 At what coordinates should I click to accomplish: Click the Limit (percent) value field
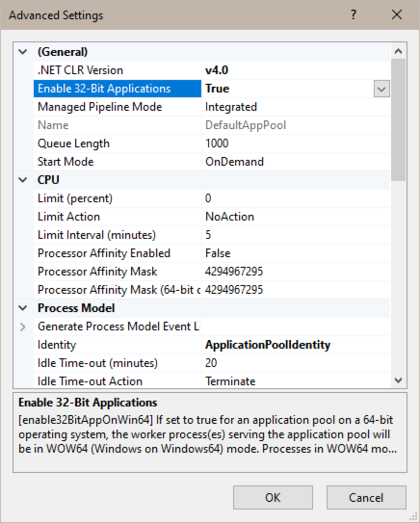pos(296,198)
